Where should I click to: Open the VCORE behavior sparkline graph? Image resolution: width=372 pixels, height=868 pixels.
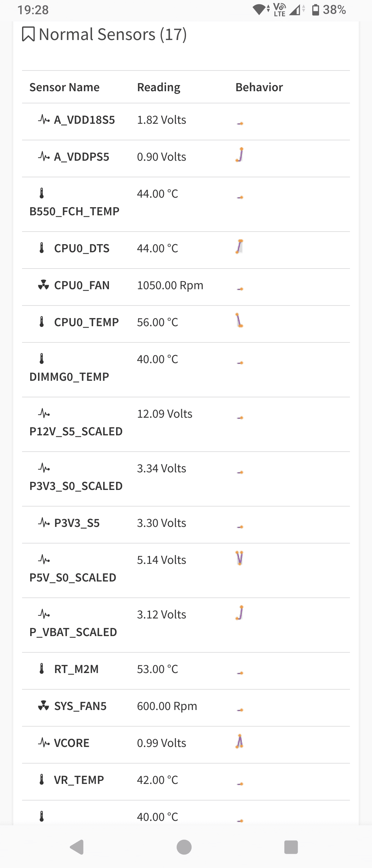coord(240,741)
